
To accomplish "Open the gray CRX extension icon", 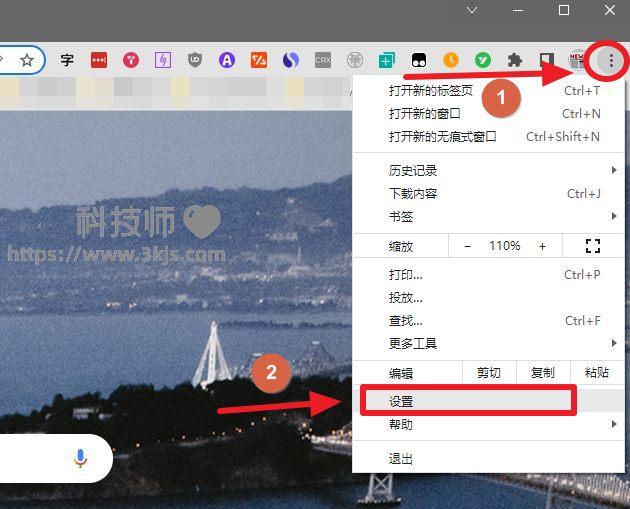I will coord(323,60).
